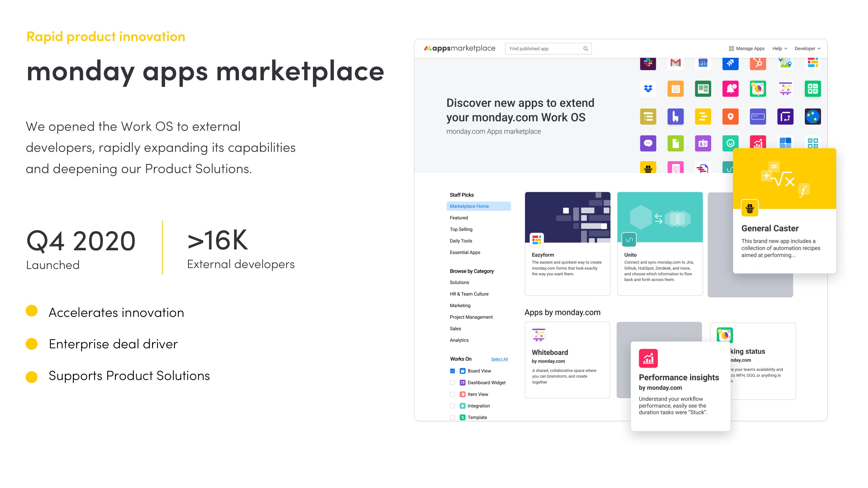The image size is (868, 488).
Task: Toggle the Dashboard Widget checkbox
Action: [x=451, y=382]
